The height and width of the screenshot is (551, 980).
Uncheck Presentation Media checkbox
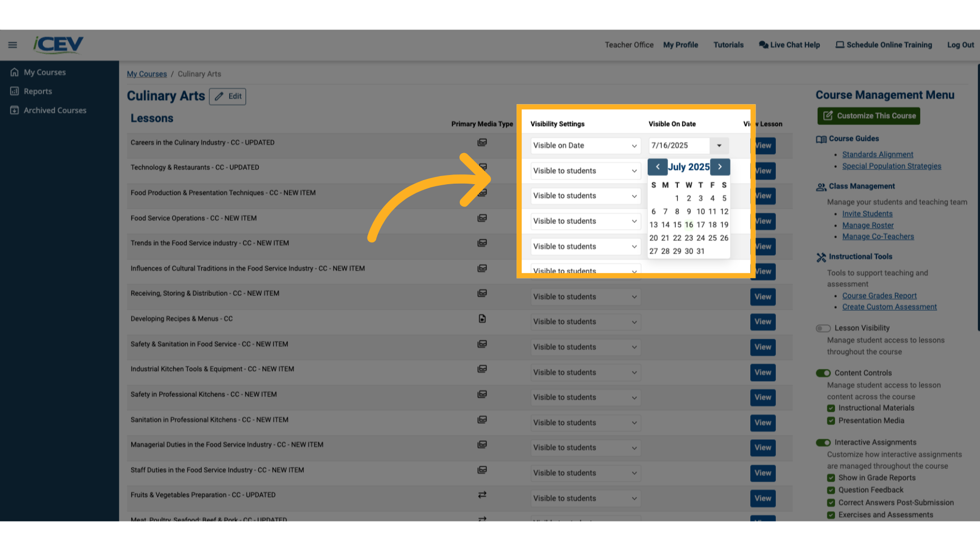[831, 421]
